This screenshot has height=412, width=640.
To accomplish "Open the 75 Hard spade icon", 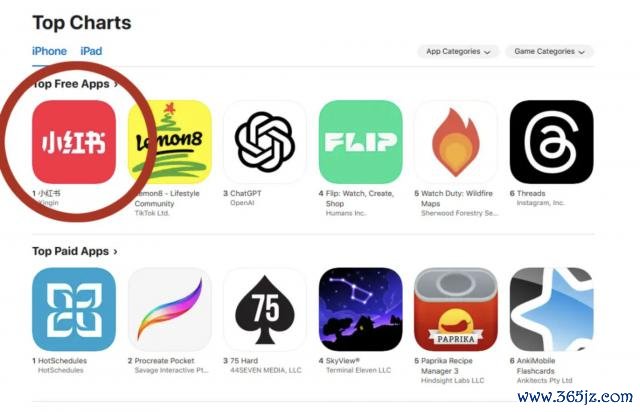I will click(265, 310).
